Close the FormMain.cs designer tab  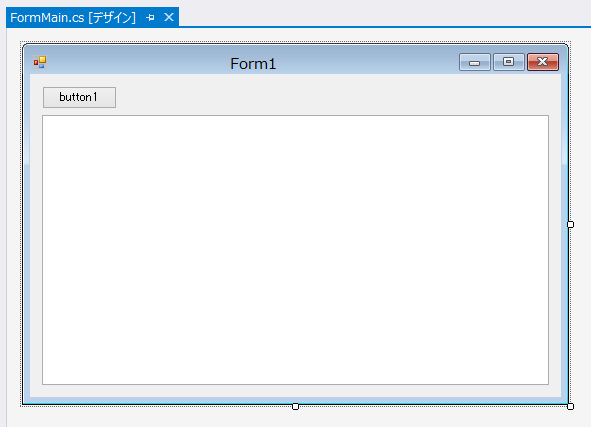pos(169,17)
